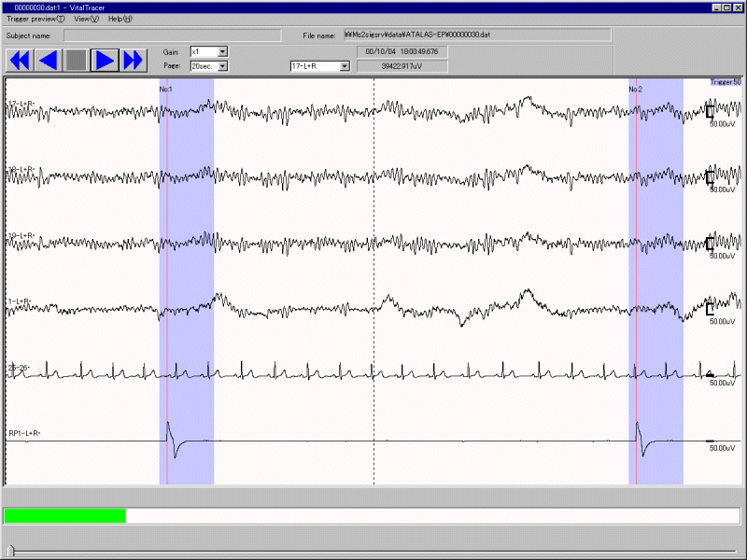Click the play forward arrow button

105,60
